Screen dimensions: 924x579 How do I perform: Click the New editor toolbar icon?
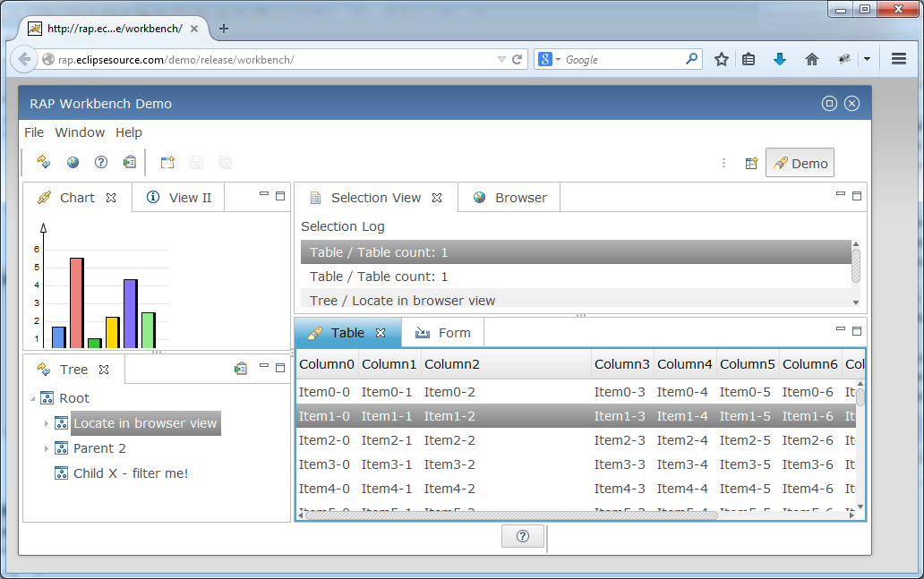(x=167, y=162)
